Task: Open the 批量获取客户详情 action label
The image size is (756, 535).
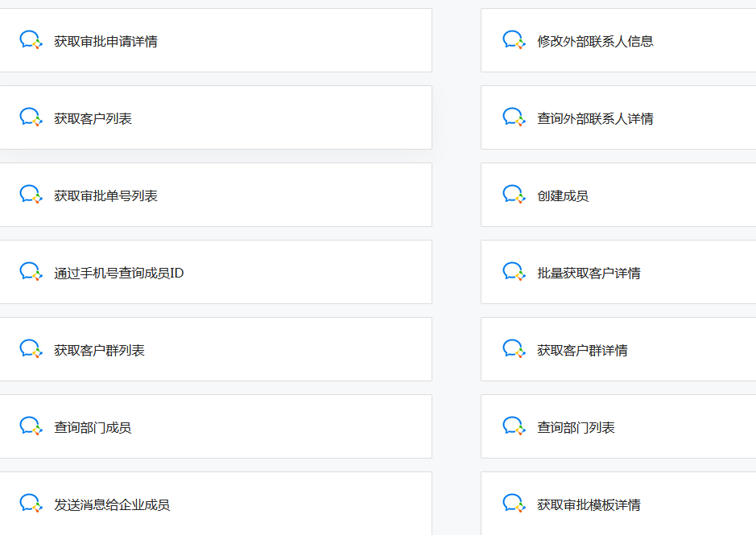Action: tap(589, 274)
